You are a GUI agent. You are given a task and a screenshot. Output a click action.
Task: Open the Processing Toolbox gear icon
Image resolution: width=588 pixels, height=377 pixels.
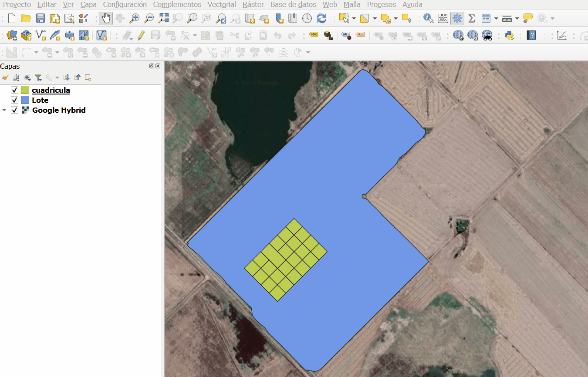point(457,18)
